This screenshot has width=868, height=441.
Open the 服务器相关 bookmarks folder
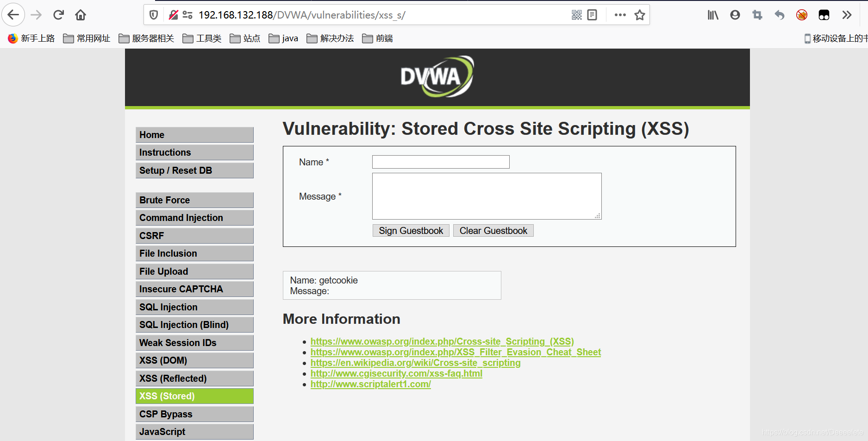146,38
